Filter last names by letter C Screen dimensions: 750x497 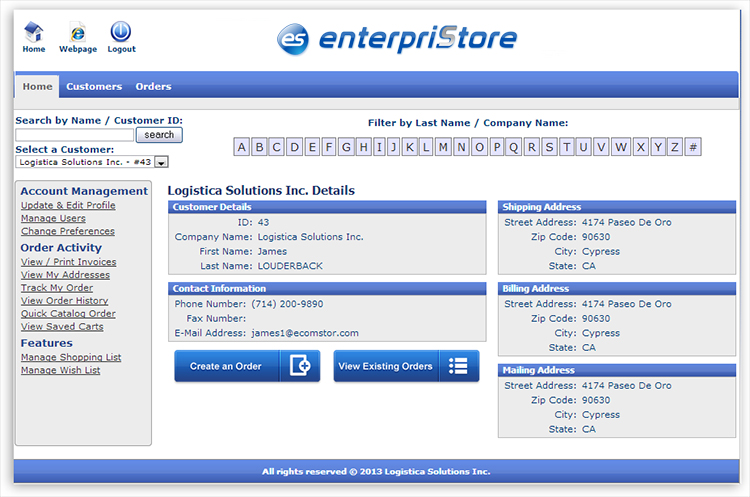(x=276, y=147)
